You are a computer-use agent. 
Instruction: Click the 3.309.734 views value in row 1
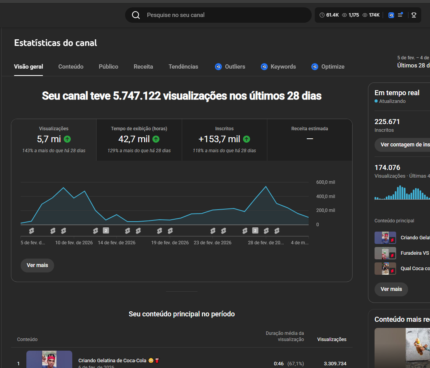click(x=335, y=364)
